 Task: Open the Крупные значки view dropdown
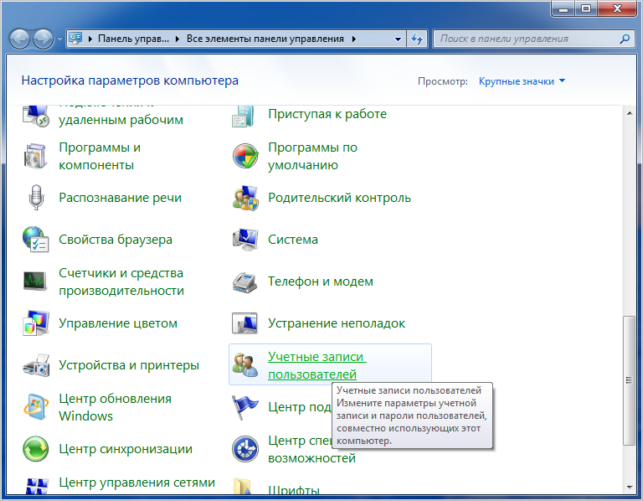tap(522, 81)
